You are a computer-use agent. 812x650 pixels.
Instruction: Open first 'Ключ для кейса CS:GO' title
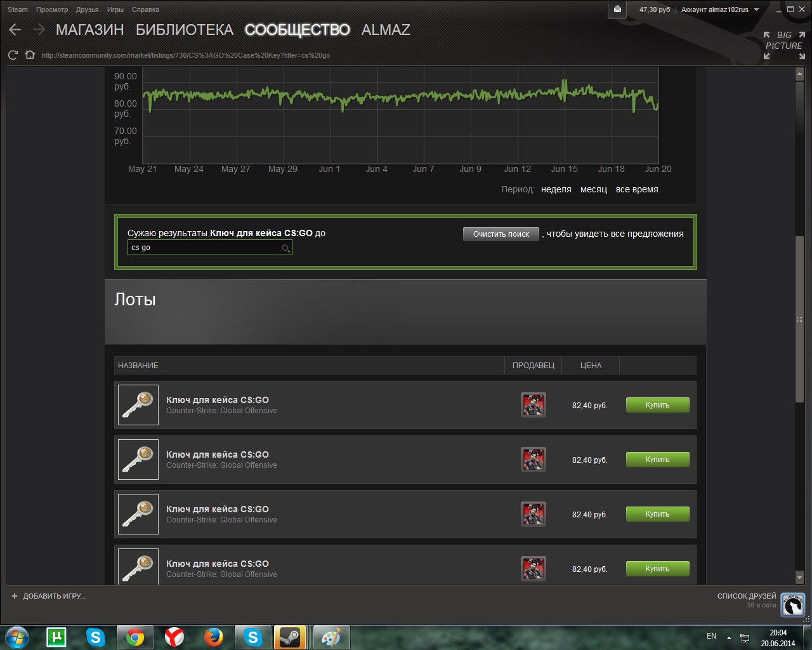coord(218,400)
